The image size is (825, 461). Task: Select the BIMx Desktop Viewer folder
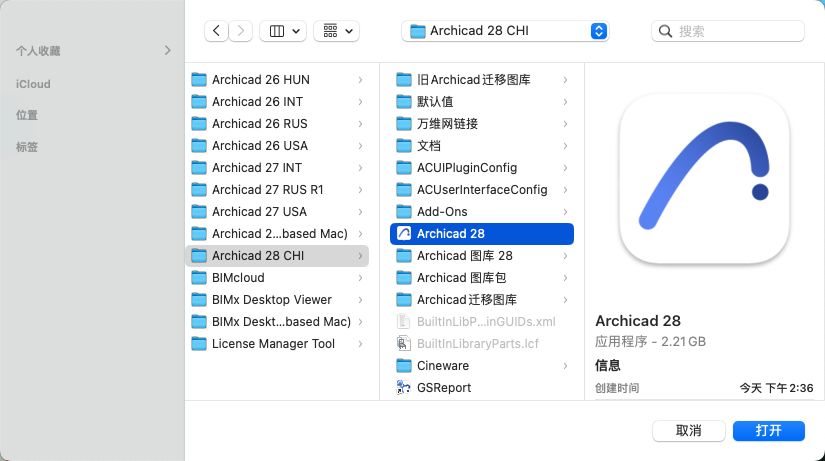coord(277,300)
